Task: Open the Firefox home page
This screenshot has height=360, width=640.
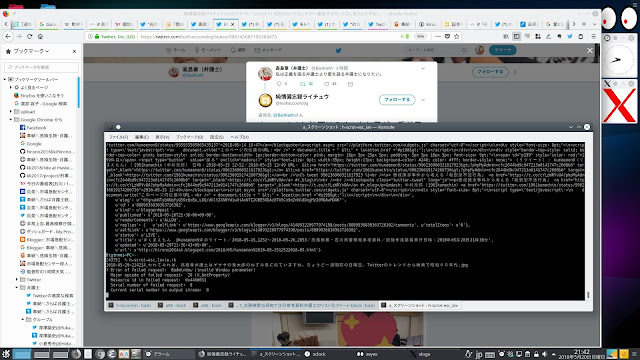Action: click(x=40, y=36)
